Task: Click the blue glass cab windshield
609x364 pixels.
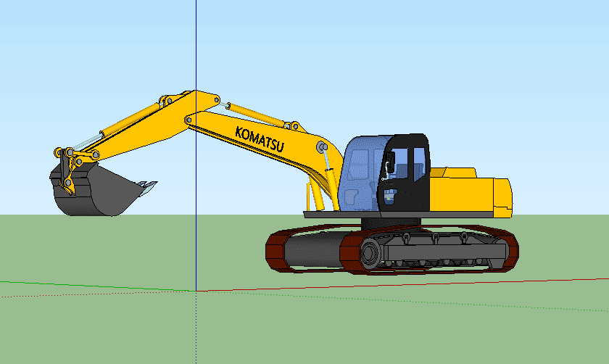Action: click(x=361, y=173)
